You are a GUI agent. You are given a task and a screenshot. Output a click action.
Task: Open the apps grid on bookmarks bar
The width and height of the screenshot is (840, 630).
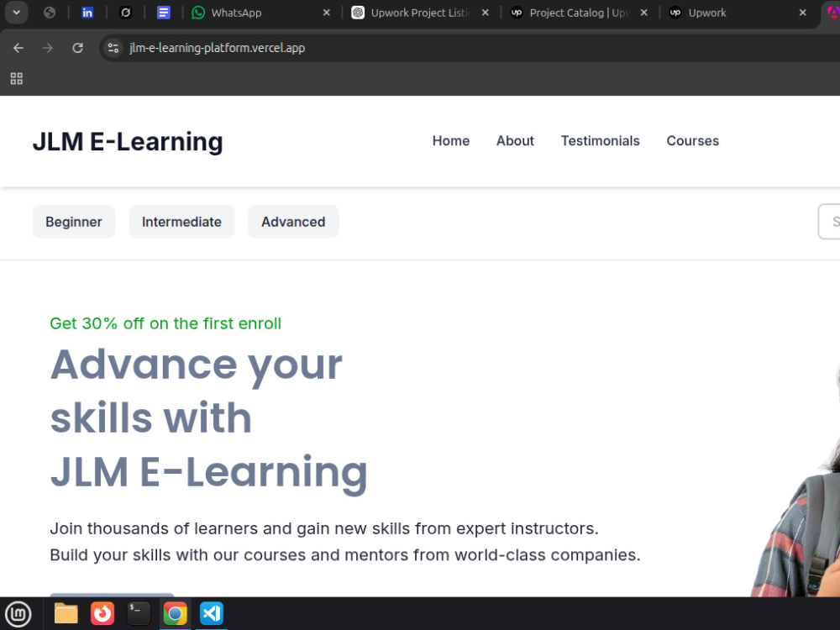(x=17, y=79)
